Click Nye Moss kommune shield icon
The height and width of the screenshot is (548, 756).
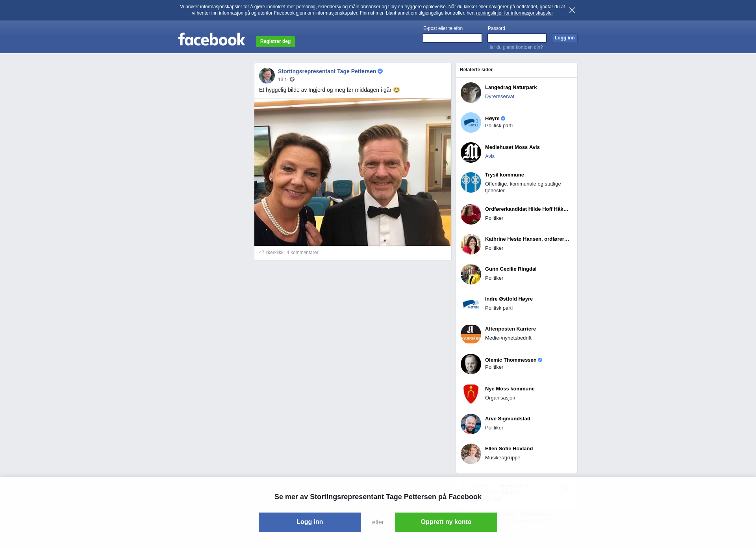(471, 394)
